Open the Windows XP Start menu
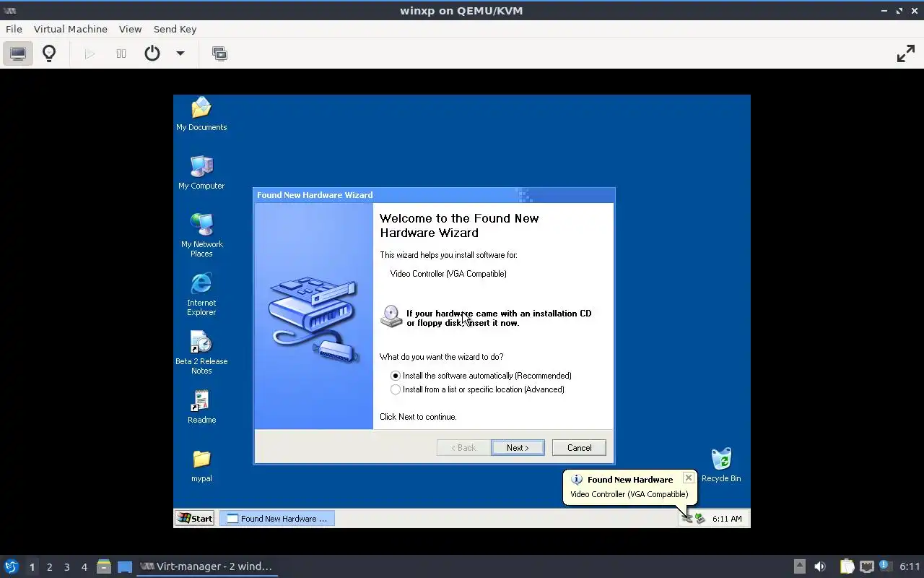The image size is (924, 578). pyautogui.click(x=194, y=518)
